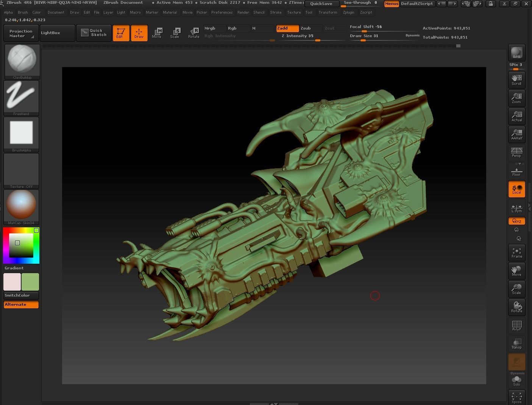Open the Texture Off picker

coord(21,170)
